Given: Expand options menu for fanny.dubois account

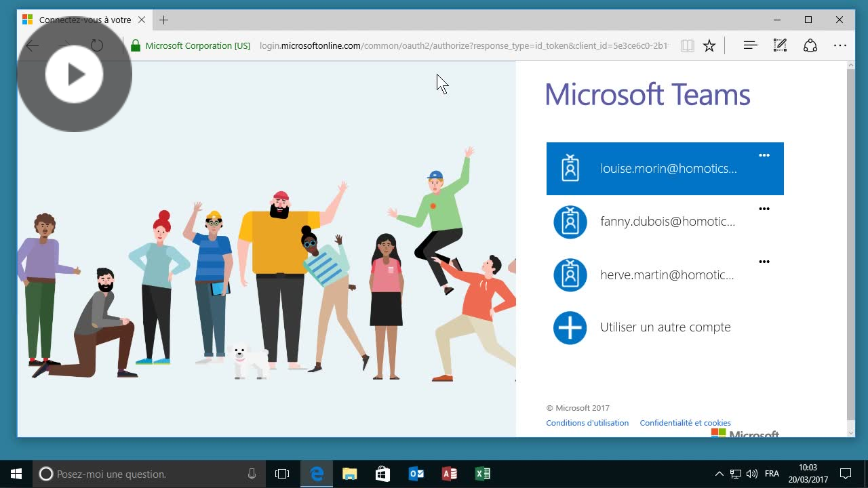Looking at the screenshot, I should (x=764, y=209).
